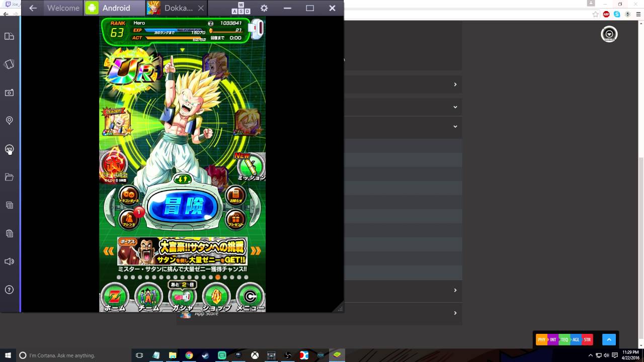Click the screenshot camera icon in the sidebar
This screenshot has width=644, height=362.
pos(9,93)
